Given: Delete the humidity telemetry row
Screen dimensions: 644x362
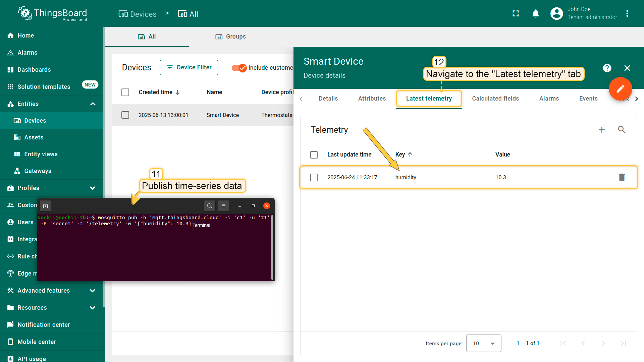Looking at the screenshot, I should tap(622, 177).
